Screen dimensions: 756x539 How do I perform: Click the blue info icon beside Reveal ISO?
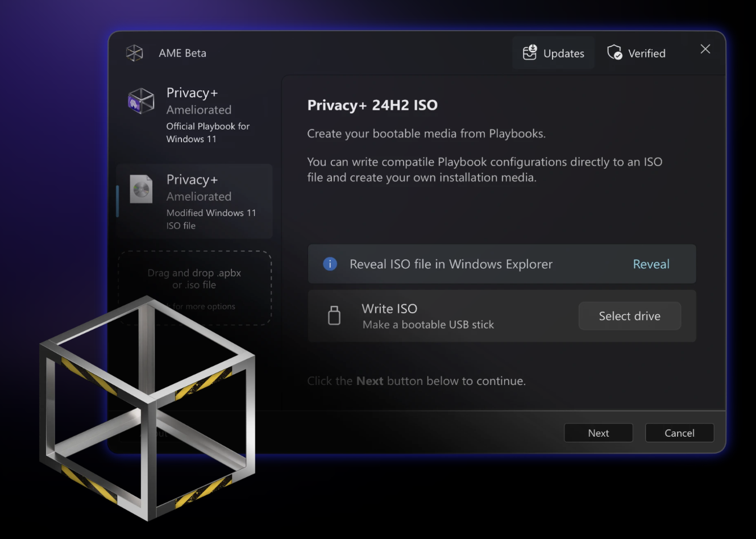pos(330,264)
